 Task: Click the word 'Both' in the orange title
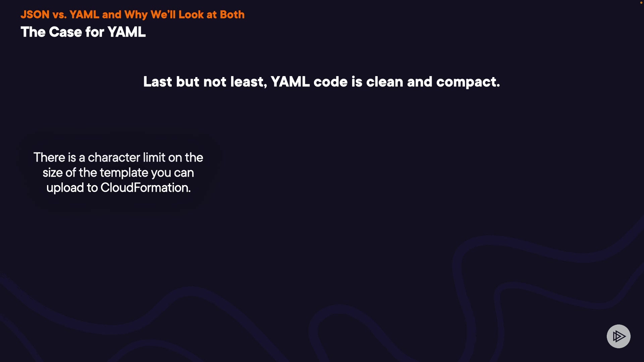(x=232, y=15)
